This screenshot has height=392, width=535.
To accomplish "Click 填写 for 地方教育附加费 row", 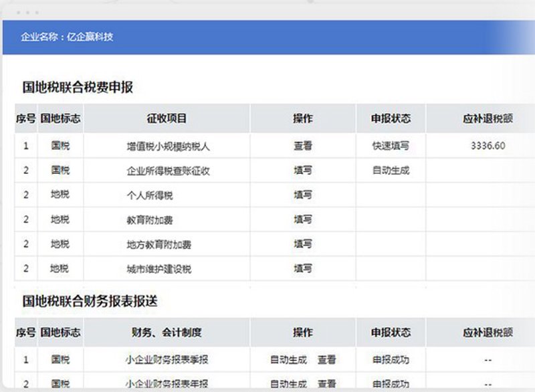I will click(303, 244).
